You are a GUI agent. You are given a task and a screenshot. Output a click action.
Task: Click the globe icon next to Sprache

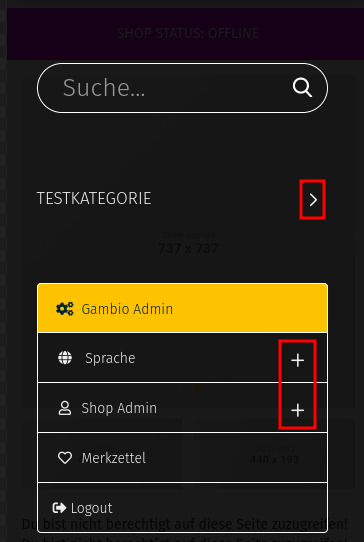(65, 358)
